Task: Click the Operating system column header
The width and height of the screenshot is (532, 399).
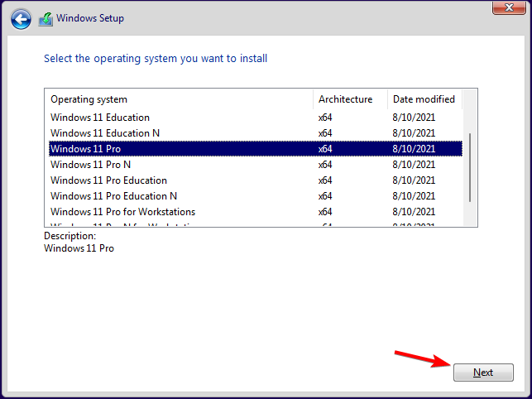Action: coord(179,99)
